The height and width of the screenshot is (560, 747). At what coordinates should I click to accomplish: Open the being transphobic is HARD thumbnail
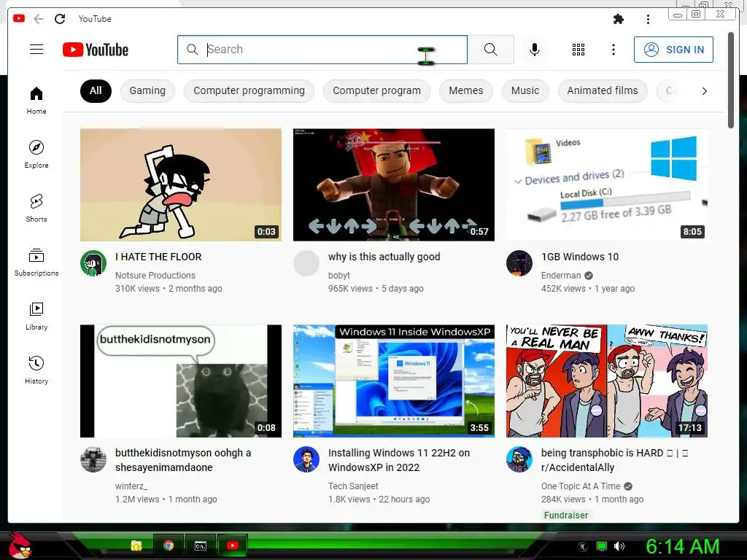607,381
